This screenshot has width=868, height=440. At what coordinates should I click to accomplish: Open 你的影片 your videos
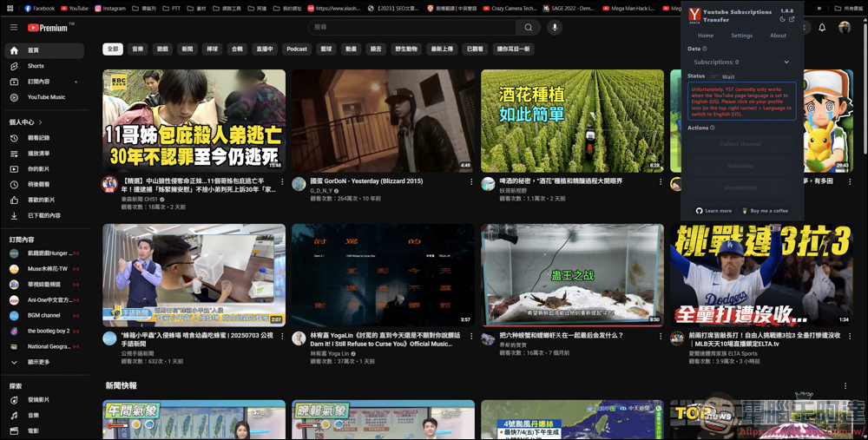pos(44,169)
